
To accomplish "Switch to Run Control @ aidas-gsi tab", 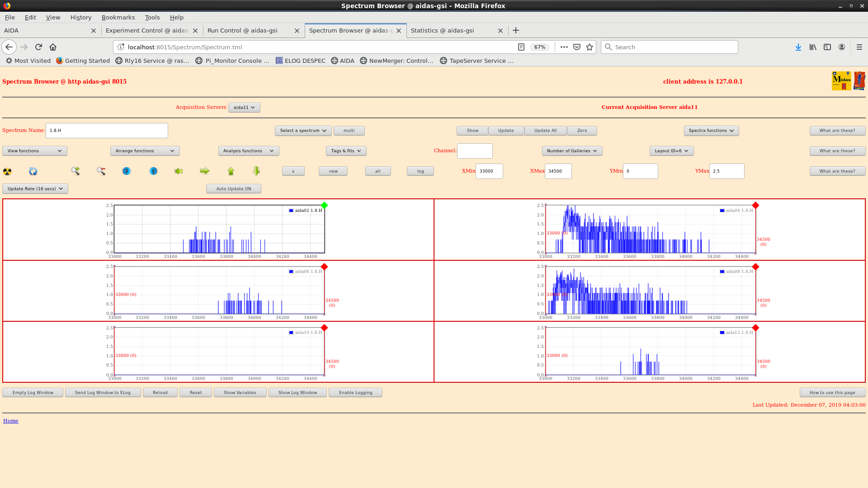I will [x=253, y=31].
